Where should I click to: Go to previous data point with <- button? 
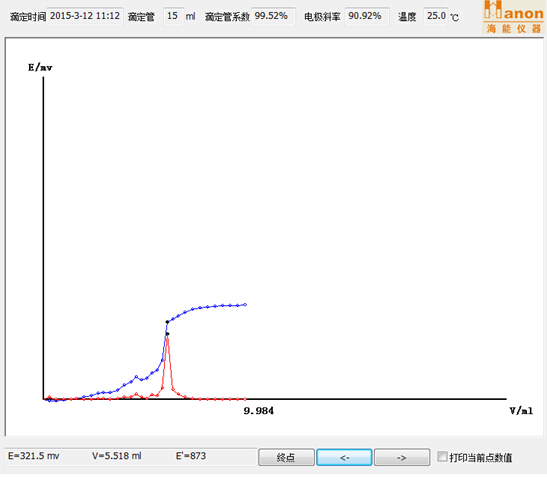click(344, 457)
